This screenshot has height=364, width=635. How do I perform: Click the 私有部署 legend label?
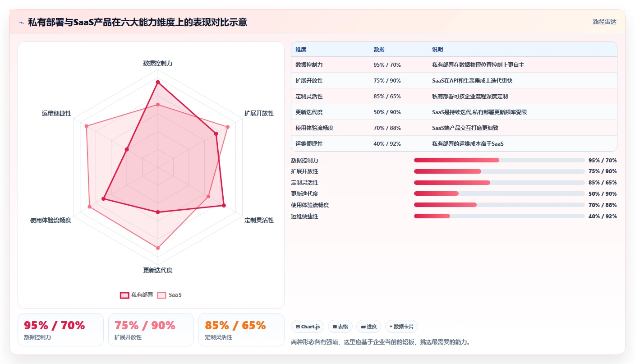point(142,295)
